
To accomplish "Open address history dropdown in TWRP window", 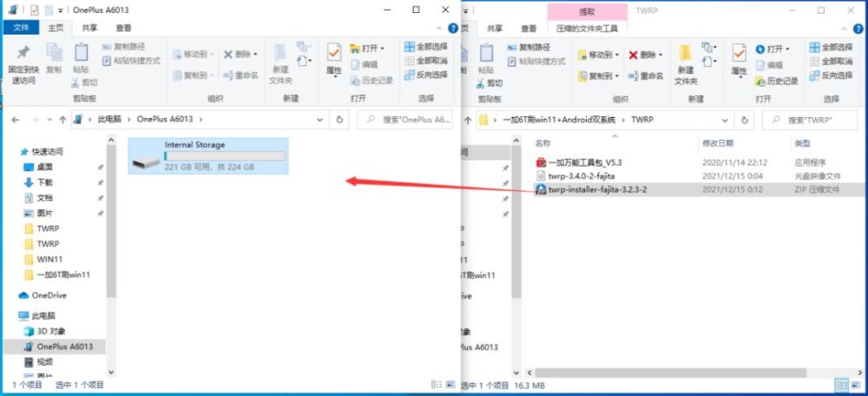I will coord(725,120).
